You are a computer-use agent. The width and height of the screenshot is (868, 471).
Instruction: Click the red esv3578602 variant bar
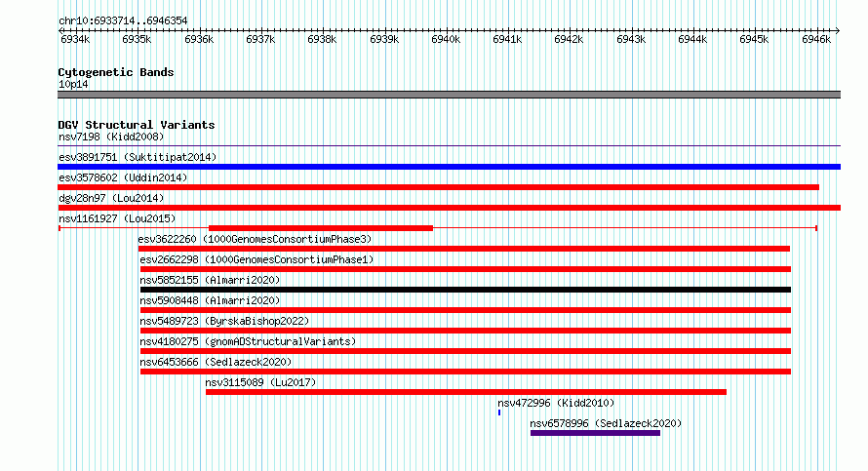point(439,187)
